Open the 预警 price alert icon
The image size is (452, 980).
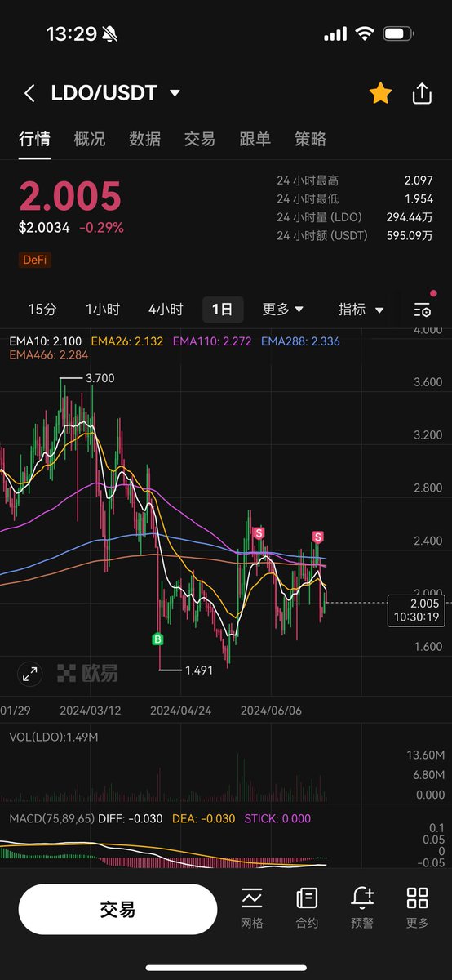pos(362,908)
